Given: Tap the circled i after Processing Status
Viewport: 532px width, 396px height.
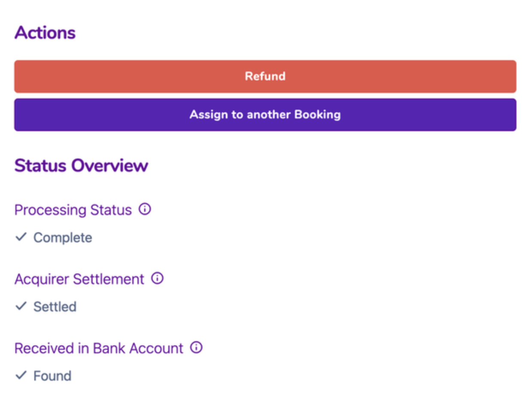Looking at the screenshot, I should (x=145, y=210).
